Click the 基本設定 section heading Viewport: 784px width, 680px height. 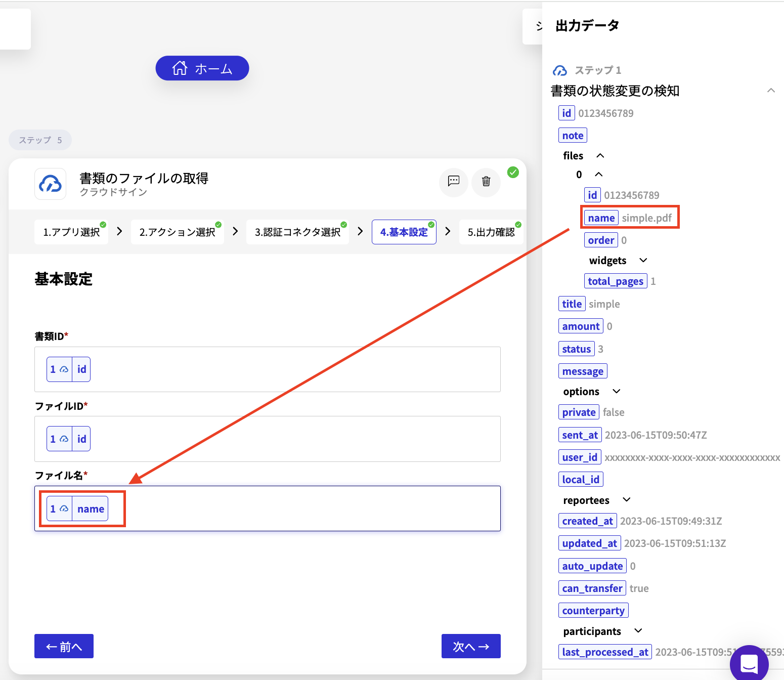tap(63, 279)
